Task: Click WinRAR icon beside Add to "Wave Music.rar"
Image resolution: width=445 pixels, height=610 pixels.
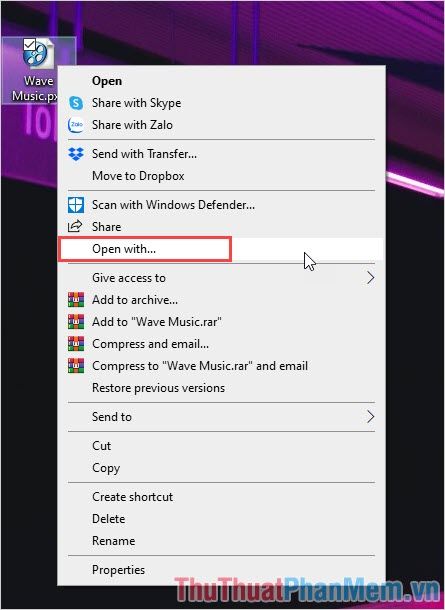Action: (76, 322)
